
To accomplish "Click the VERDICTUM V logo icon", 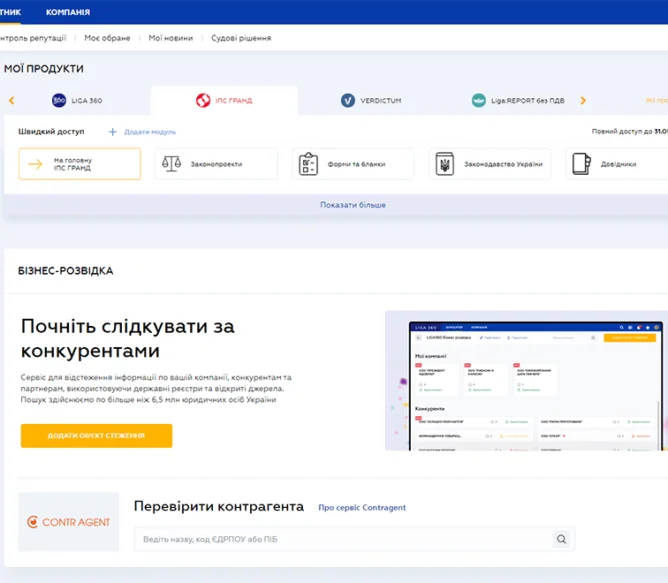I will click(x=348, y=101).
